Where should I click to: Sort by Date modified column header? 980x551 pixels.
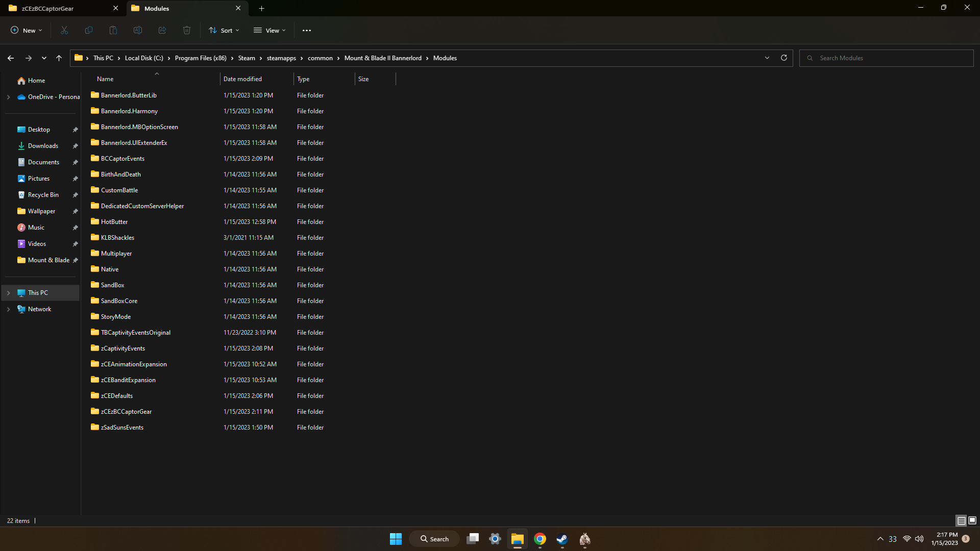257,79
